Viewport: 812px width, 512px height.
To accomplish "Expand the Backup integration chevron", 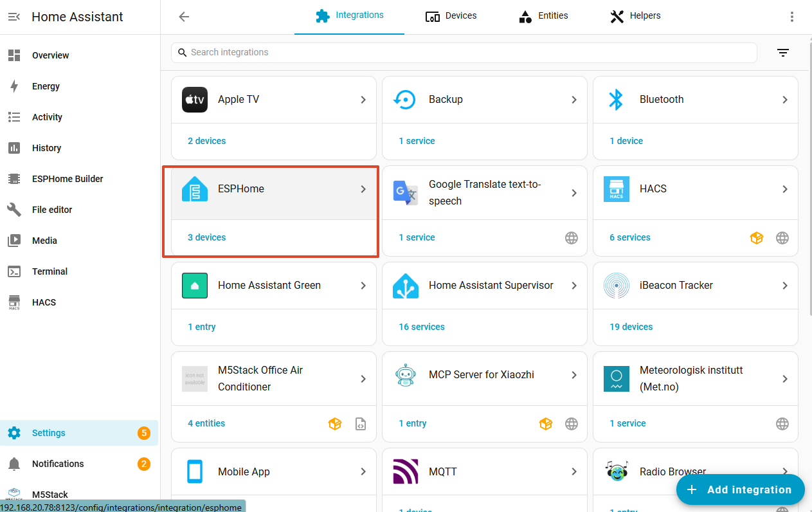I will click(x=574, y=100).
